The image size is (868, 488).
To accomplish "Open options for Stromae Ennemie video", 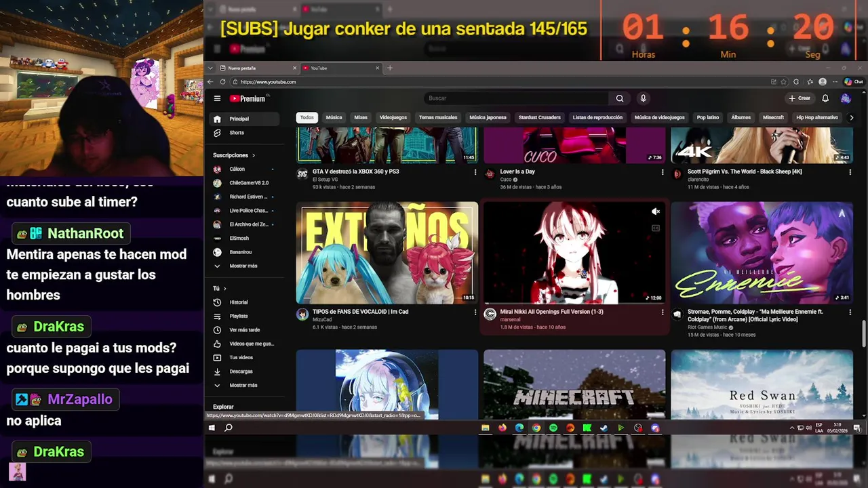I will click(x=850, y=312).
